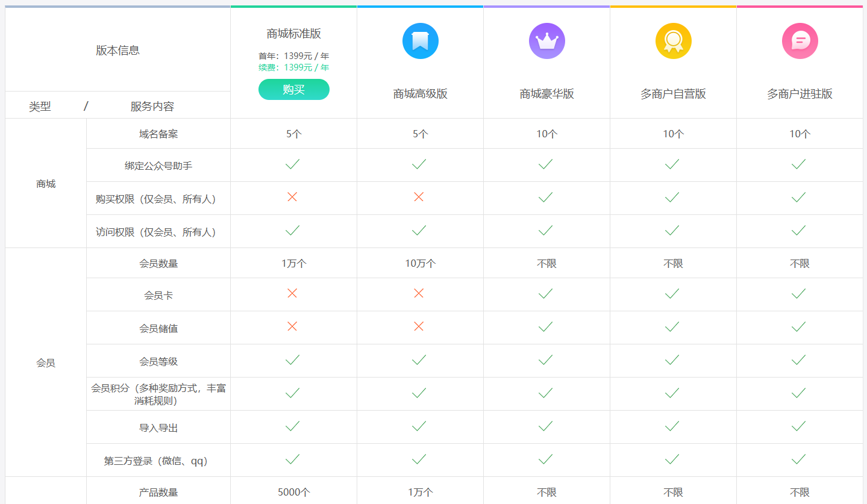Click the yellow medal icon for 多商户自营版
867x504 pixels.
673,41
